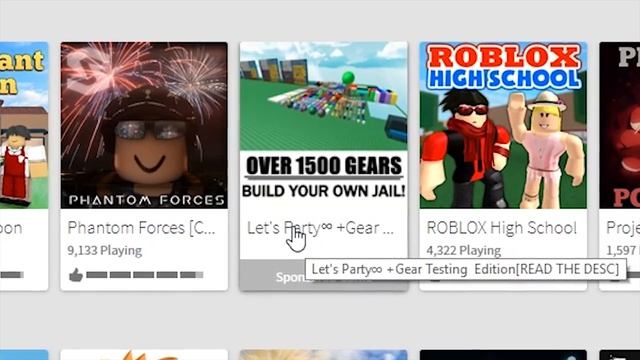Select the '4,322 Playing' text
This screenshot has height=360, width=640.
click(x=464, y=250)
